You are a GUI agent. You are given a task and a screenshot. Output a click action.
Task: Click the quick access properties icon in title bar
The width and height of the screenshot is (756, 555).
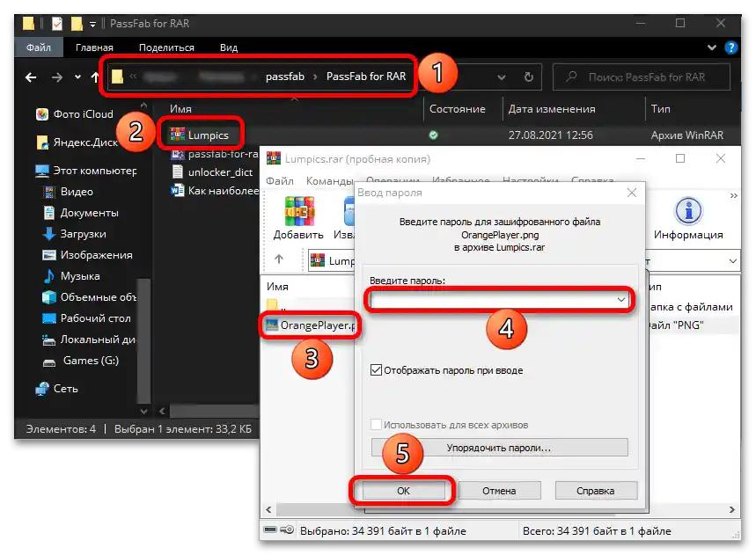click(57, 23)
